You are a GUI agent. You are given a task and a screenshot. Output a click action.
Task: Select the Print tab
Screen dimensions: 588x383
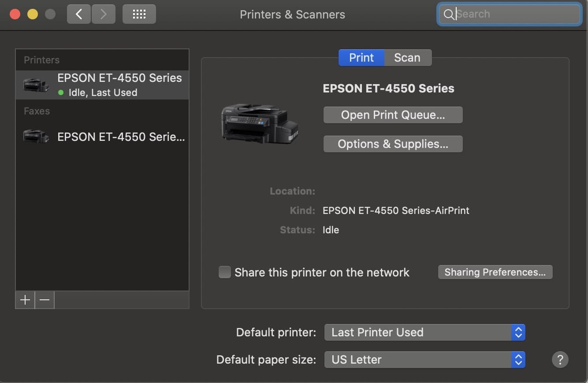(x=361, y=58)
